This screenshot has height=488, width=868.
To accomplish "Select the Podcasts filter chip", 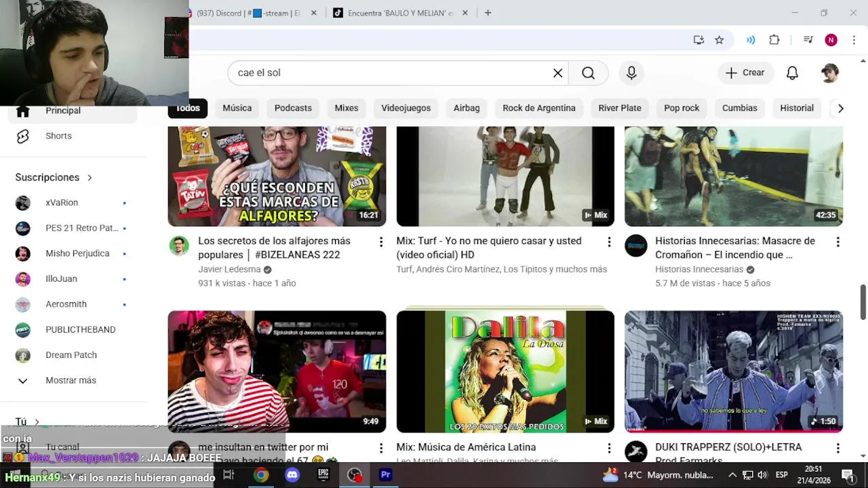I will pos(293,108).
